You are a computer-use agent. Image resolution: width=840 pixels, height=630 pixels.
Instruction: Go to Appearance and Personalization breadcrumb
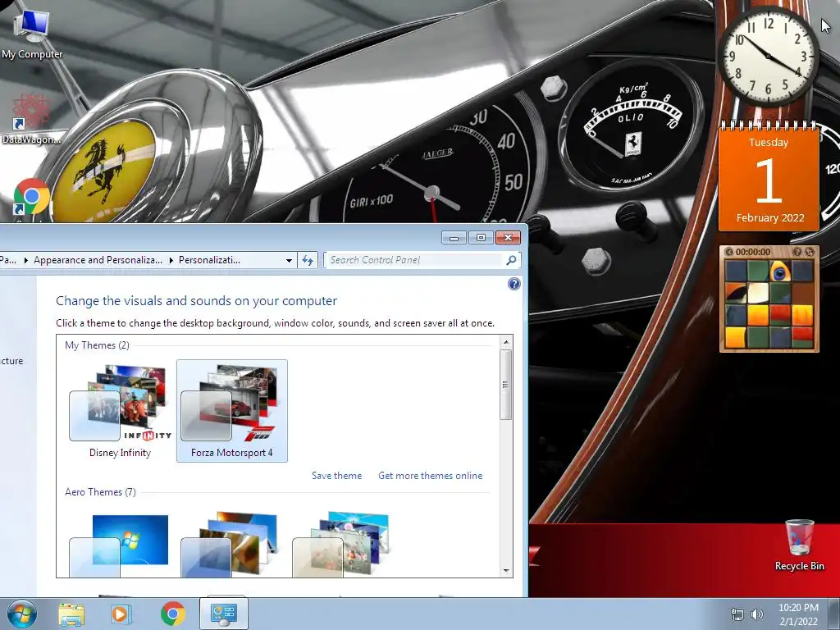(x=98, y=260)
